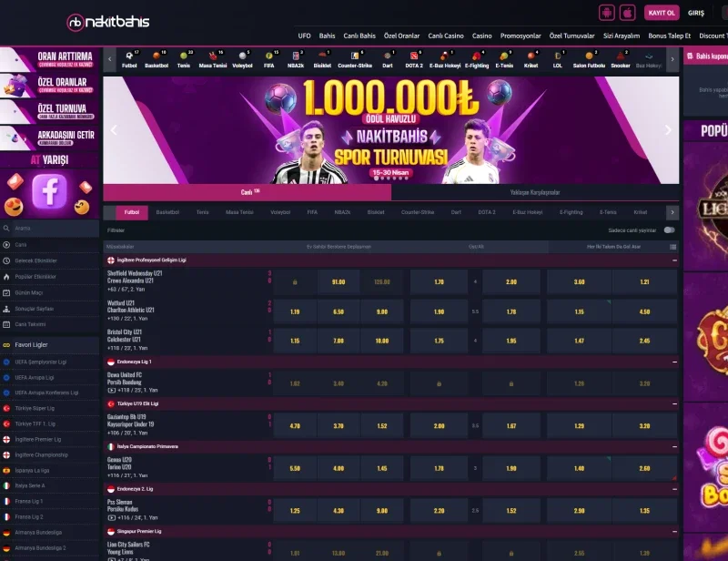Image resolution: width=728 pixels, height=561 pixels.
Task: Collapse the Endonezya Lig 1 section
Action: click(674, 362)
